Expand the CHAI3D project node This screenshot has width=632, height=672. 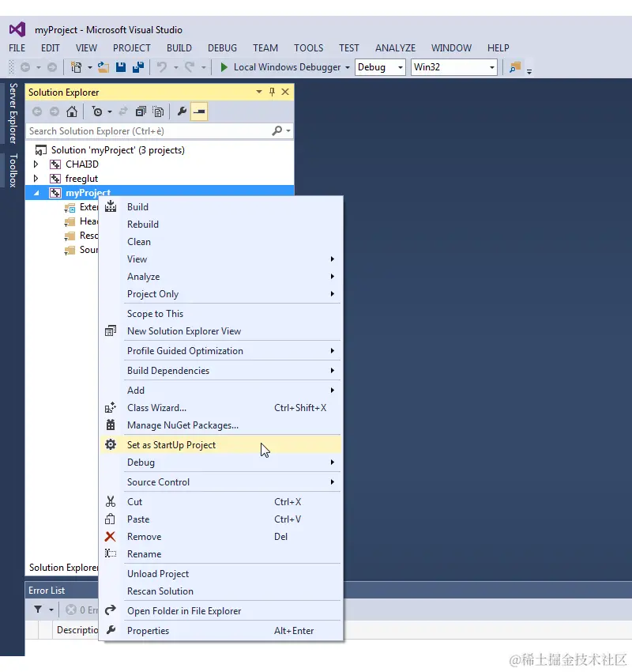tap(36, 164)
